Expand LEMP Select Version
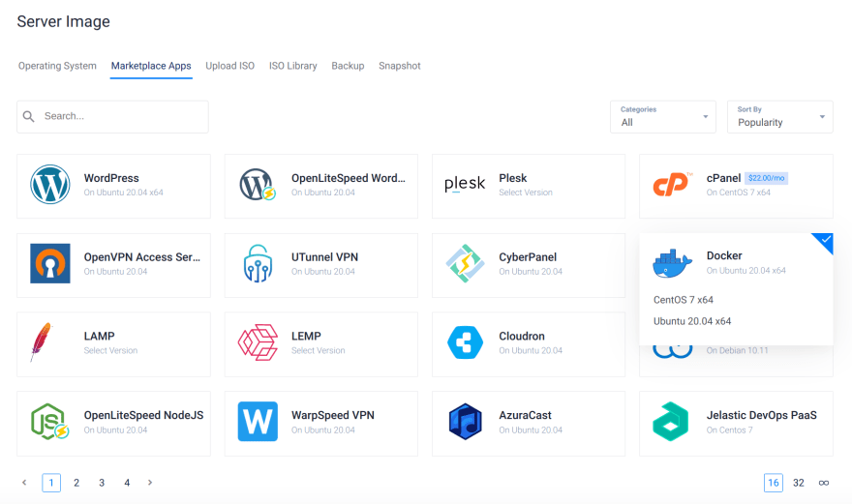Image resolution: width=852 pixels, height=504 pixels. pos(318,351)
